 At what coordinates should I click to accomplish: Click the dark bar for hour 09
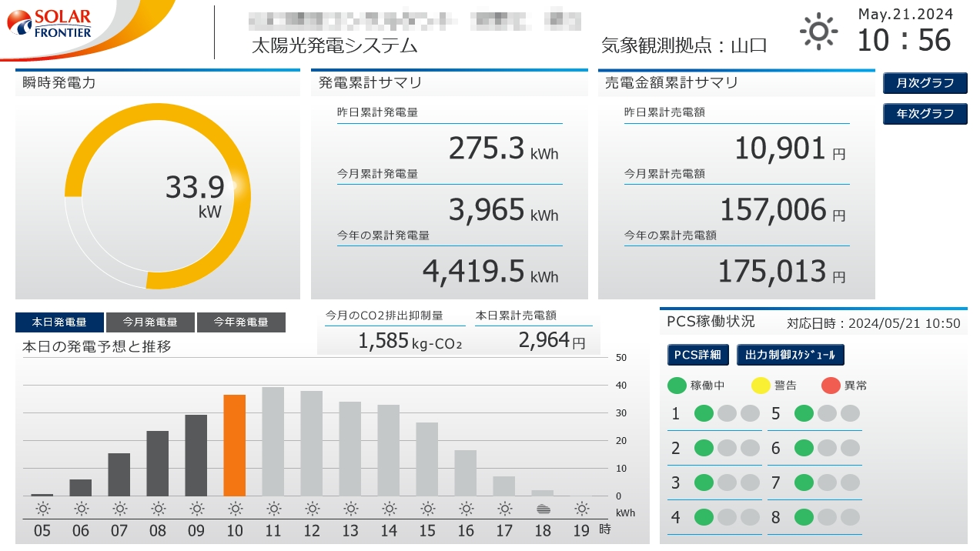(196, 456)
